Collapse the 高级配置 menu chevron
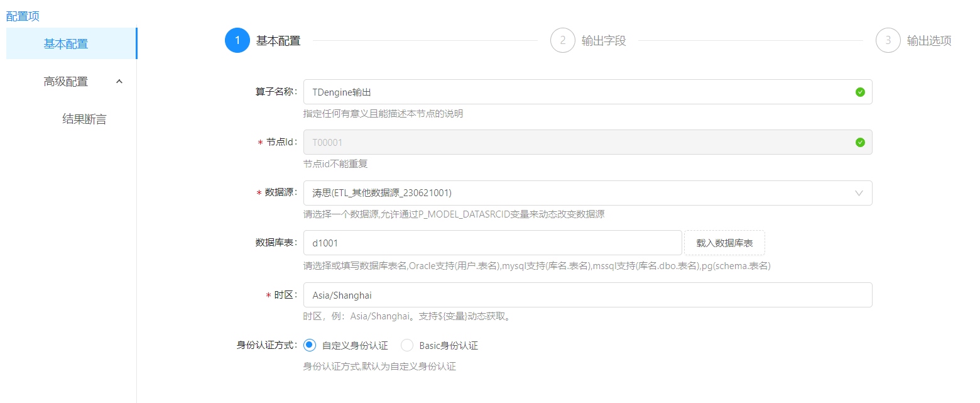 (120, 81)
